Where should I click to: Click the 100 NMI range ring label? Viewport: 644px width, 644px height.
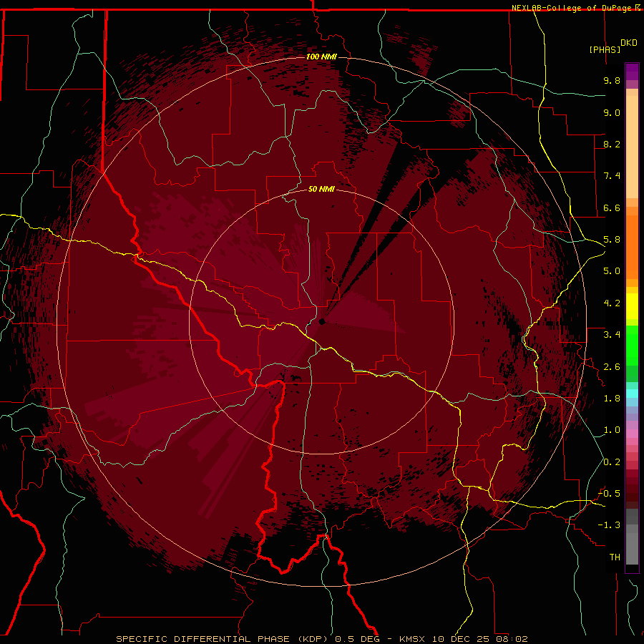[321, 57]
